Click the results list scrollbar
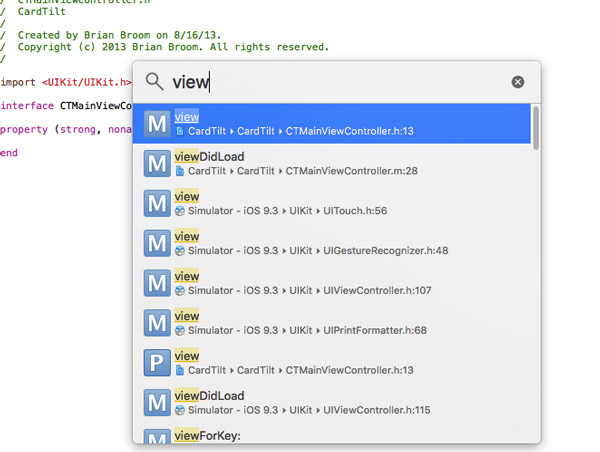This screenshot has height=452, width=600. click(535, 130)
